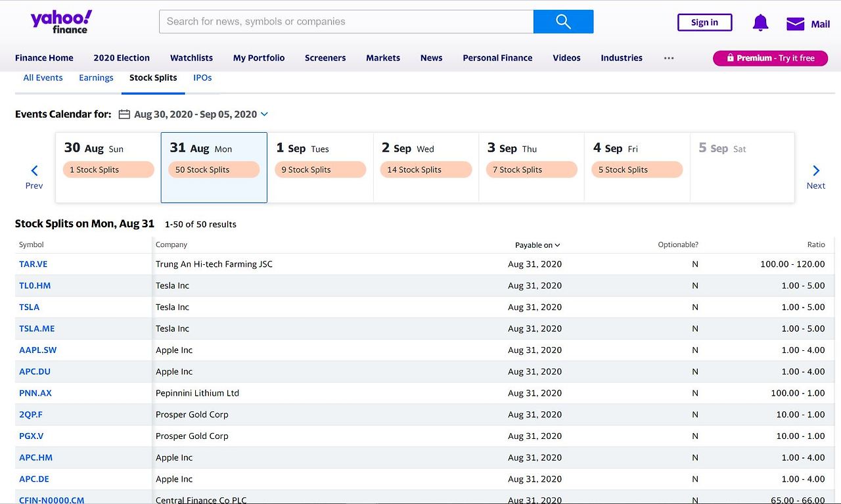
Task: Open Industries in navigation
Action: coord(622,58)
